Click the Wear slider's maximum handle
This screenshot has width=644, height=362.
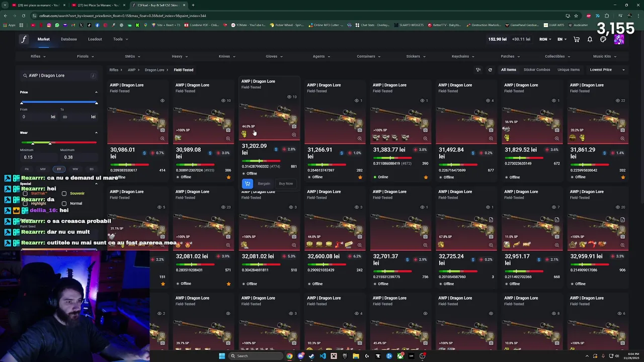tap(50, 143)
